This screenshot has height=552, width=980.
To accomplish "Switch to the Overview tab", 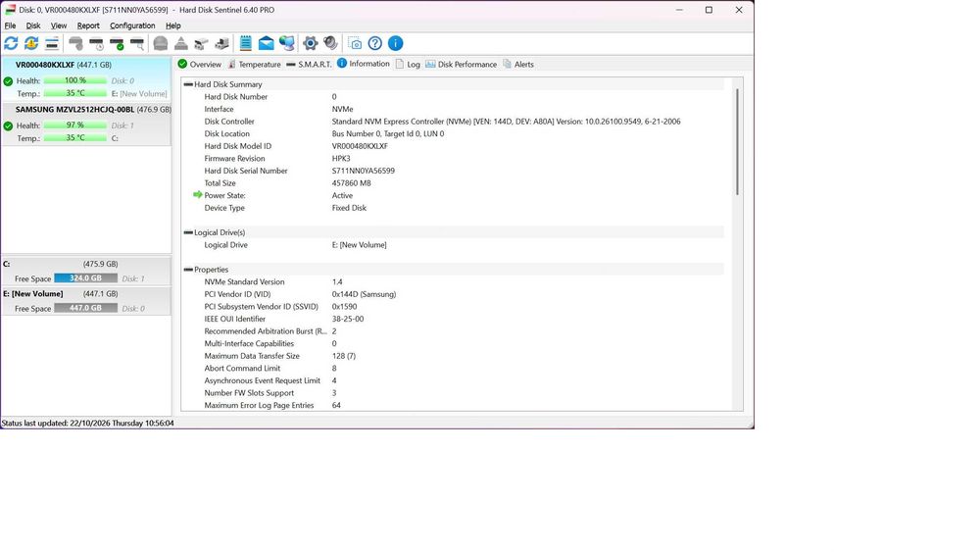I will click(x=199, y=64).
